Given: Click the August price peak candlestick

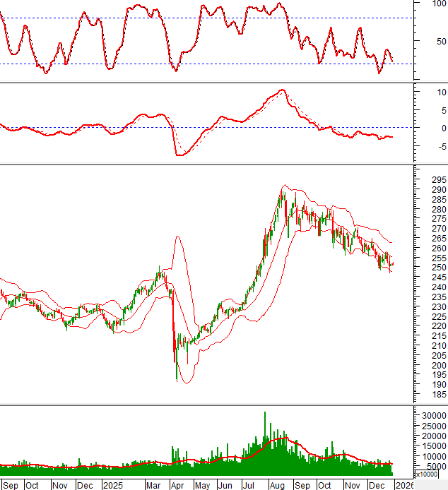Looking at the screenshot, I should tap(282, 191).
